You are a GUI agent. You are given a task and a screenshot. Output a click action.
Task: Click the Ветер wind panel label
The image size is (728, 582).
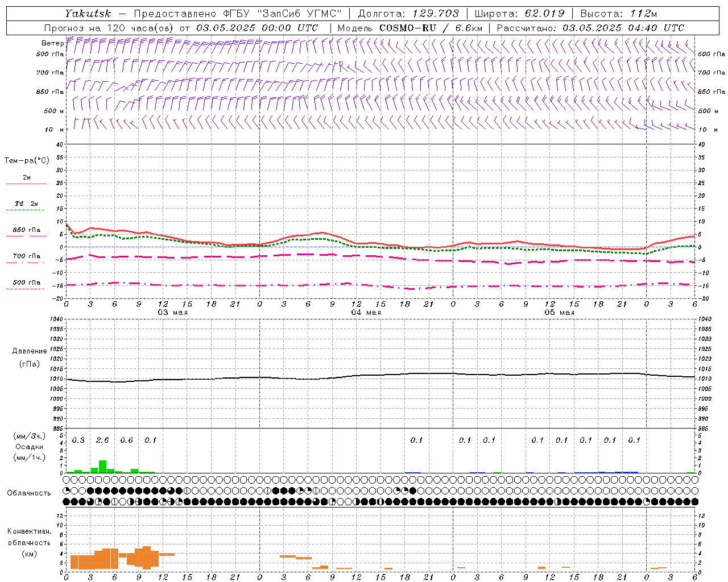tap(52, 43)
